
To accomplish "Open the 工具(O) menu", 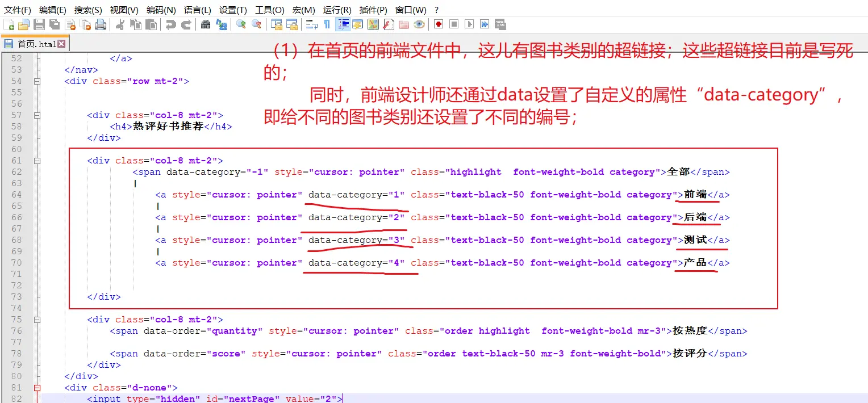I will (x=269, y=10).
